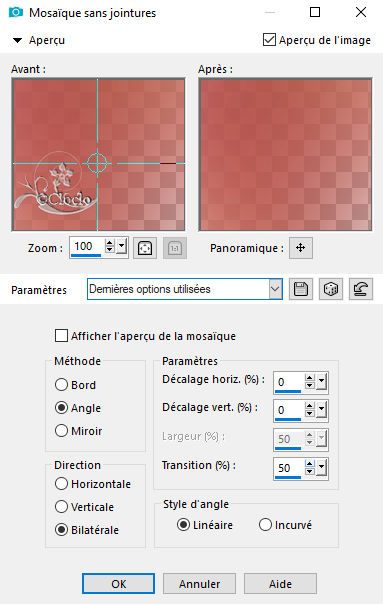
Task: Randomize parameters with the dice icon
Action: point(331,289)
